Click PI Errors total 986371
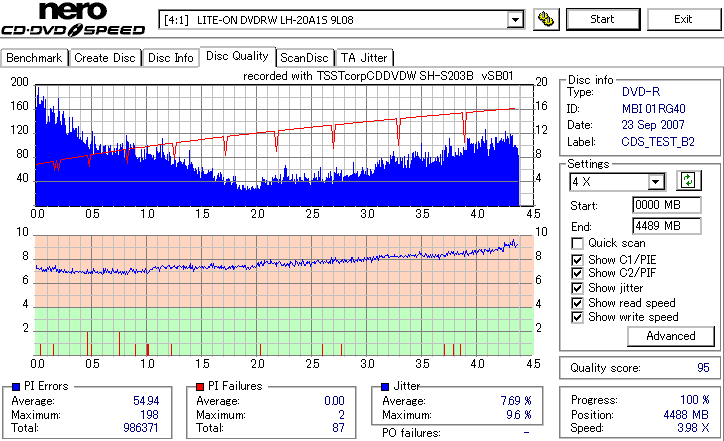The image size is (724, 441). point(141,428)
